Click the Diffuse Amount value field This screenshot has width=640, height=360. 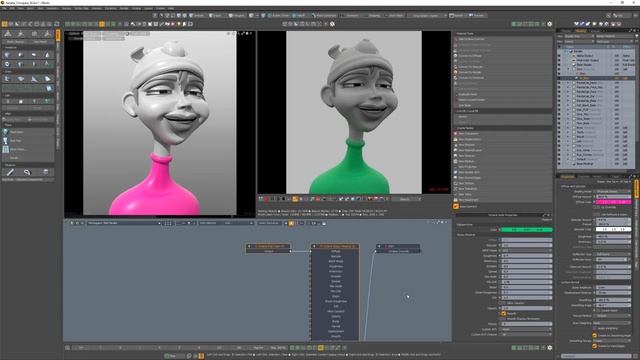[613, 197]
